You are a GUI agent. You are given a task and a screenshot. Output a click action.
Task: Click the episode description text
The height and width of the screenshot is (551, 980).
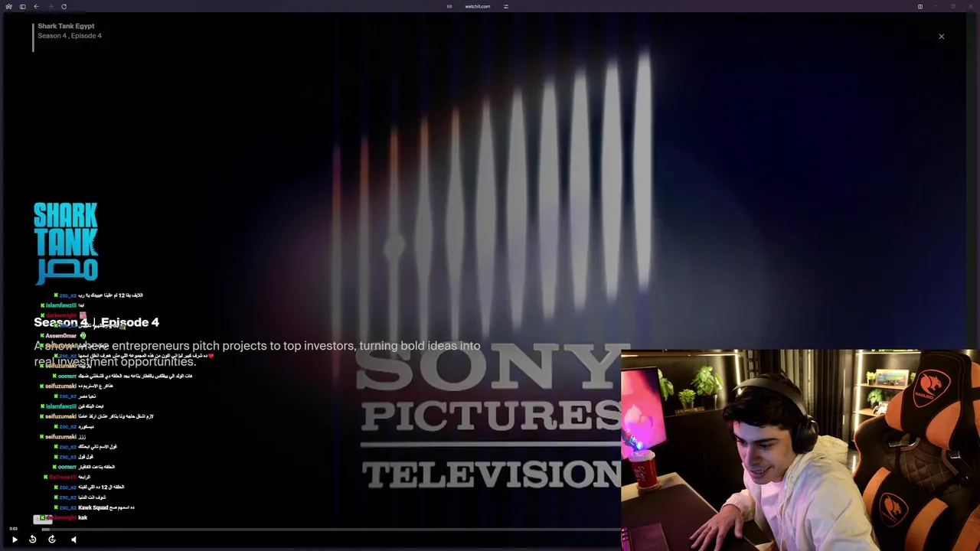click(x=257, y=354)
